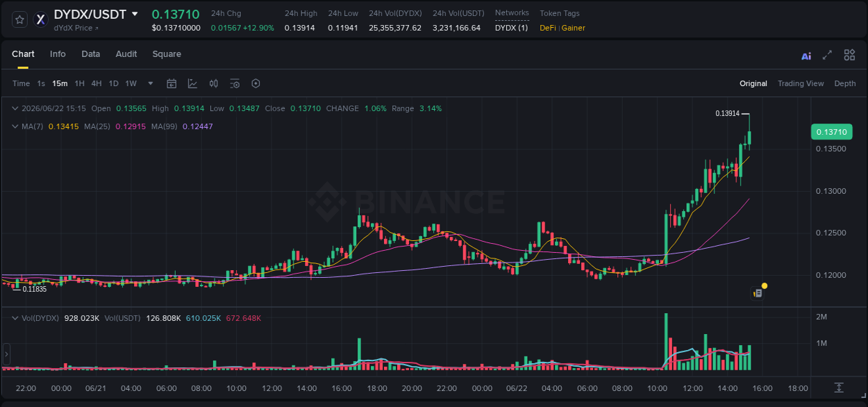Click the MA(25) value 0.12915
Image resolution: width=868 pixels, height=407 pixels.
(x=131, y=126)
